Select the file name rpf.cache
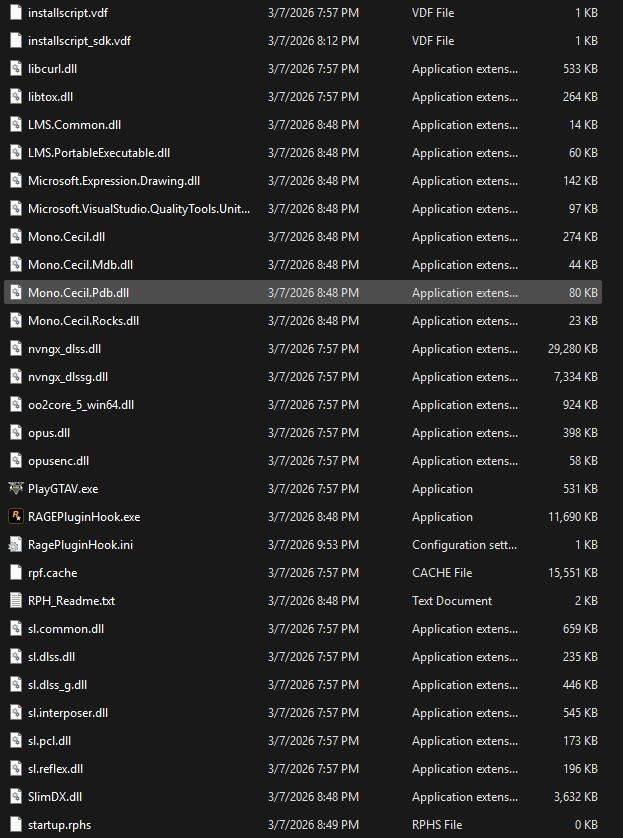 click(52, 573)
